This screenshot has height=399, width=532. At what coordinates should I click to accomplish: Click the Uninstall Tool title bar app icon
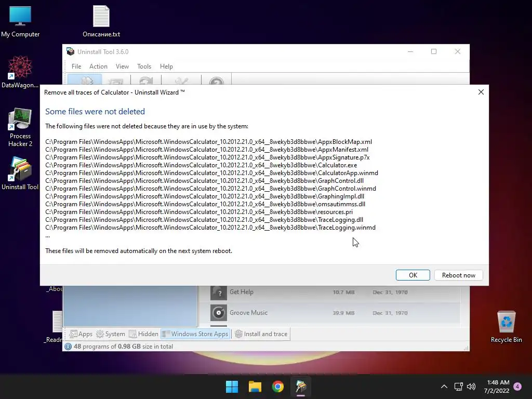pyautogui.click(x=70, y=51)
